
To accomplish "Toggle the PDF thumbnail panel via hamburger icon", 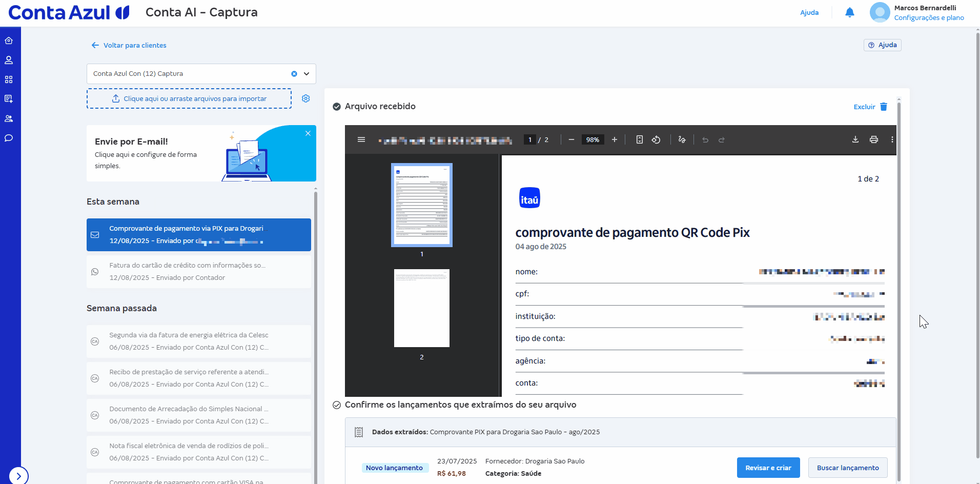I will (x=361, y=139).
